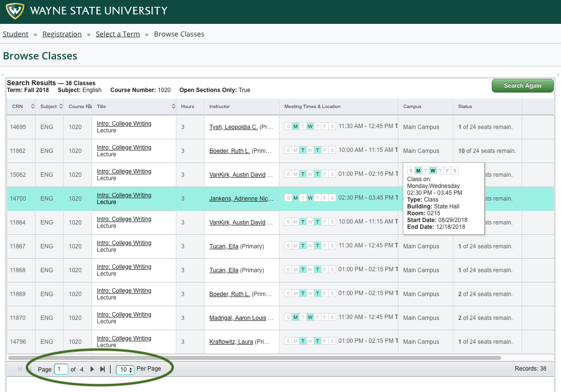View instructor VanKirk, Austin David for CRN 15062
Viewport: 561px width, 392px height.
[237, 174]
